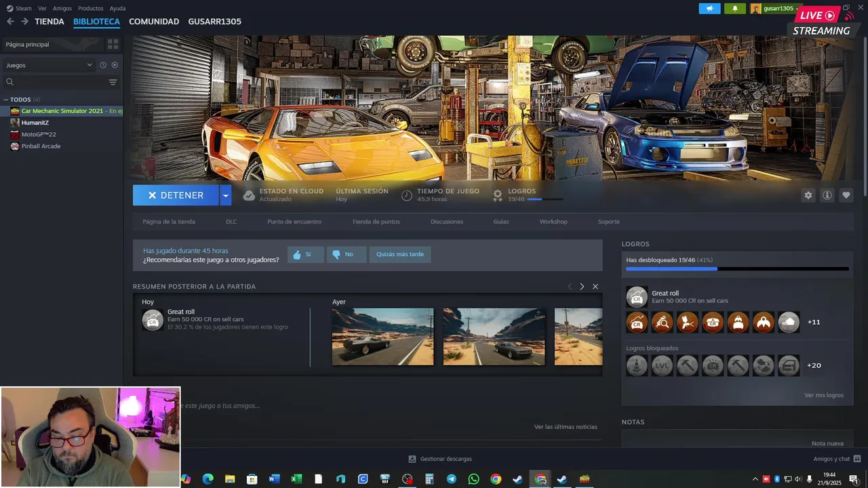Show hidden system tray icons chevron
868x488 pixels.
click(x=755, y=479)
